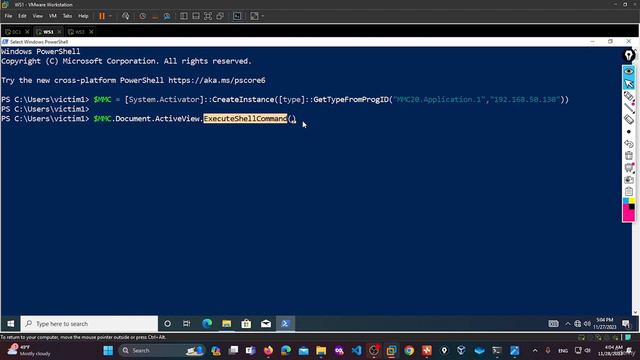This screenshot has height=360, width=640.
Task: Click the PowerShell https://aka.ms/pscore6 link text
Action: pyautogui.click(x=217, y=80)
